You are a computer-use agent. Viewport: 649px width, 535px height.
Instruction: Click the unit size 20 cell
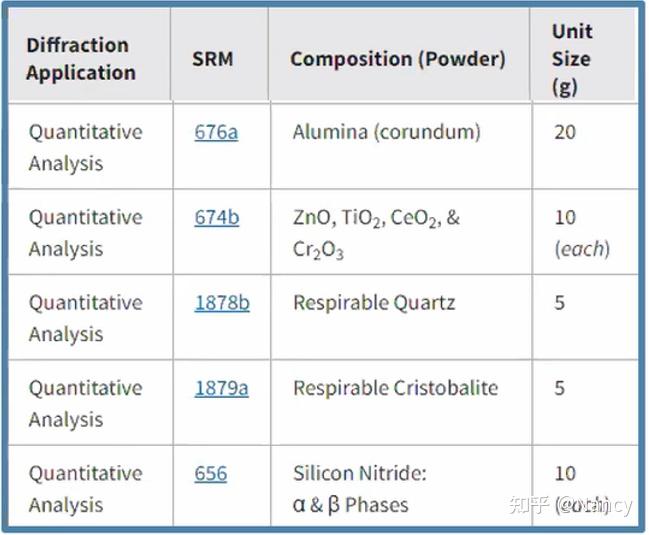click(565, 132)
